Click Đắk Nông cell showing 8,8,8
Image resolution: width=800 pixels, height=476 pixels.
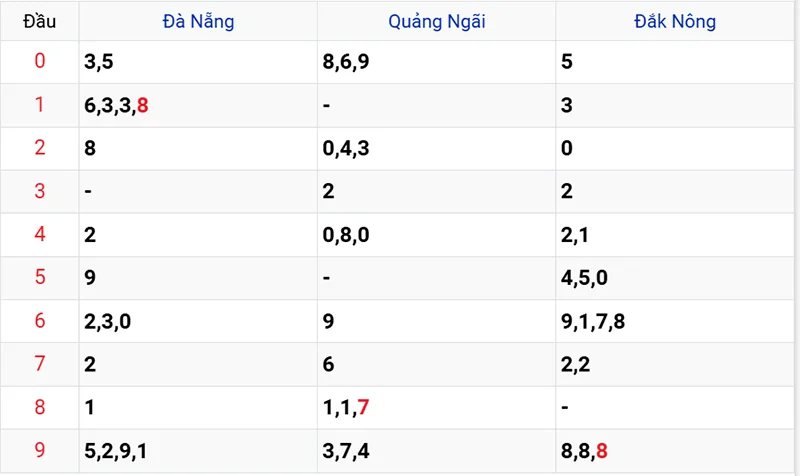pos(585,451)
